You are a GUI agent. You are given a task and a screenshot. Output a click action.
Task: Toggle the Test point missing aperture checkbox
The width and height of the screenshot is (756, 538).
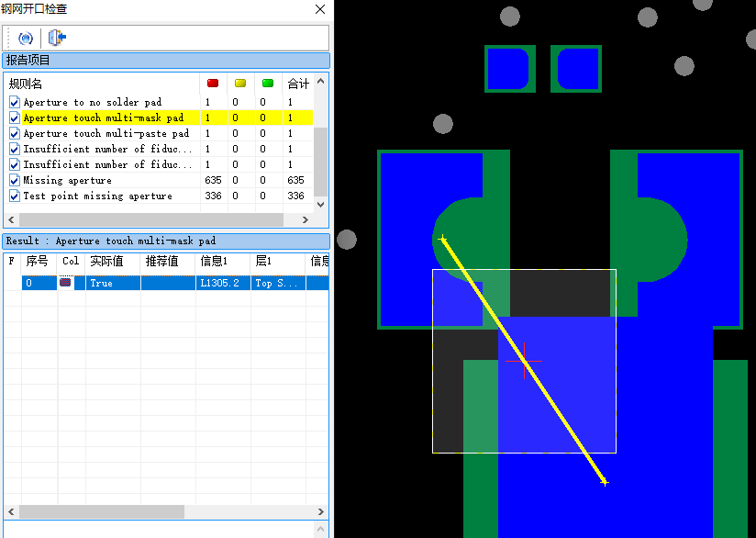(x=15, y=196)
